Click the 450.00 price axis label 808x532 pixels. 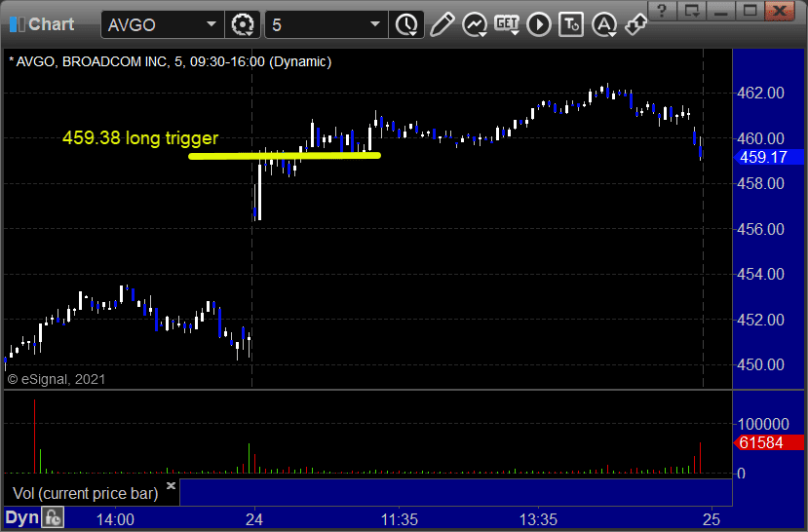pyautogui.click(x=760, y=364)
